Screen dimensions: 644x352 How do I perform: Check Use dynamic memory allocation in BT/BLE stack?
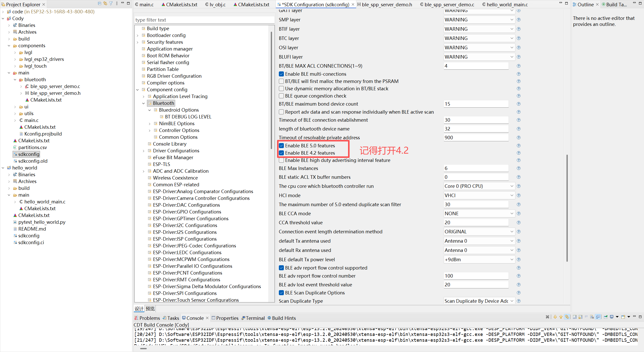point(281,89)
